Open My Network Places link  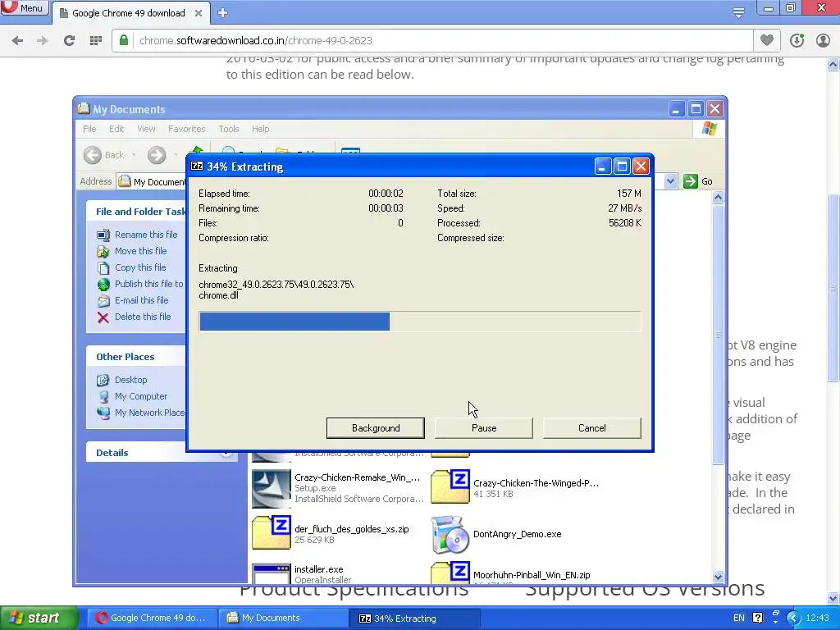(149, 413)
